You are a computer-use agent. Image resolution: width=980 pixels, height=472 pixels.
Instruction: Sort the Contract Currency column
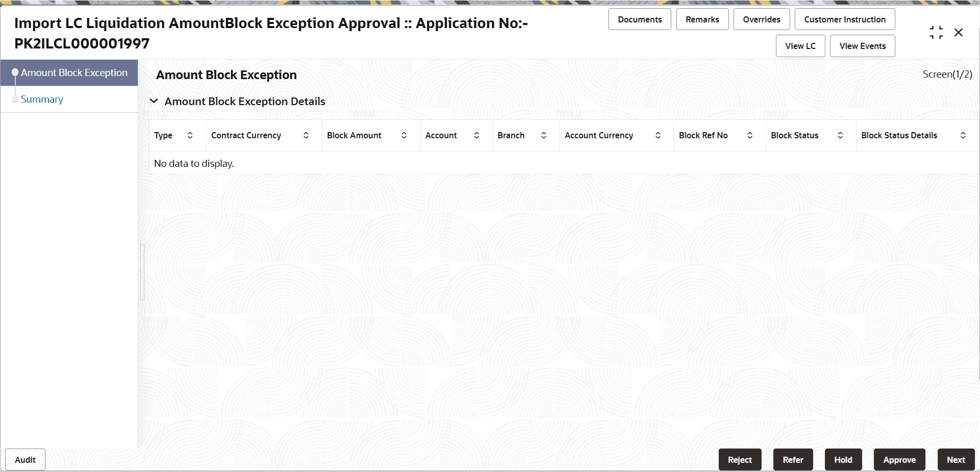tap(306, 135)
